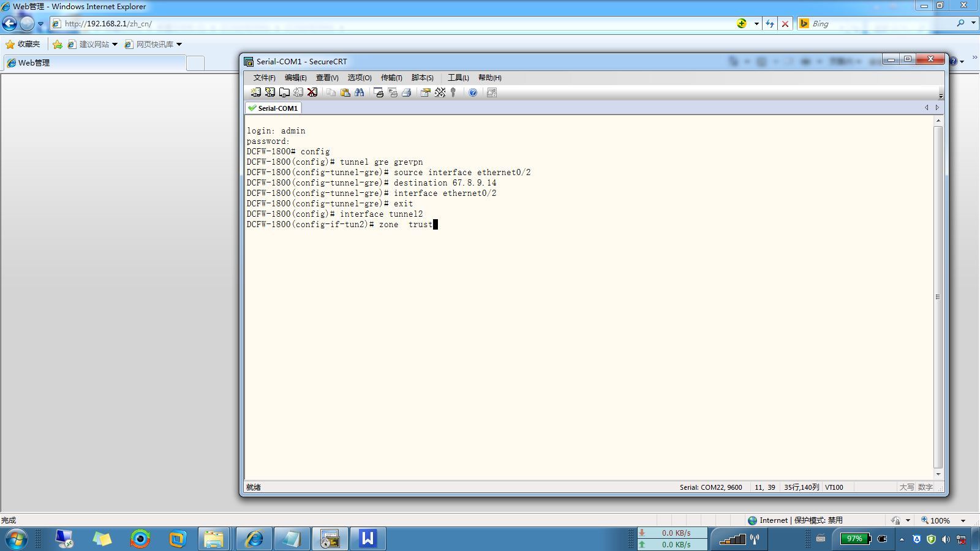The width and height of the screenshot is (980, 551).
Task: Select the Web管理 browser tab
Action: 94,62
